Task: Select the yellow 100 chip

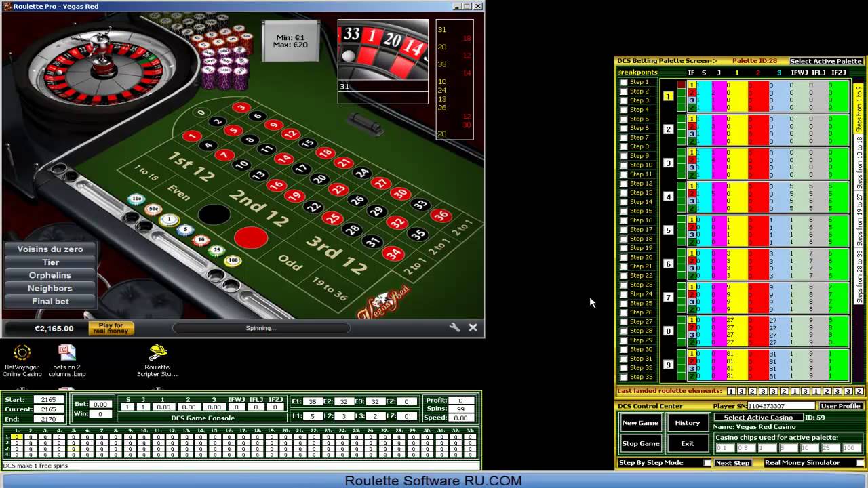Action: [x=233, y=260]
